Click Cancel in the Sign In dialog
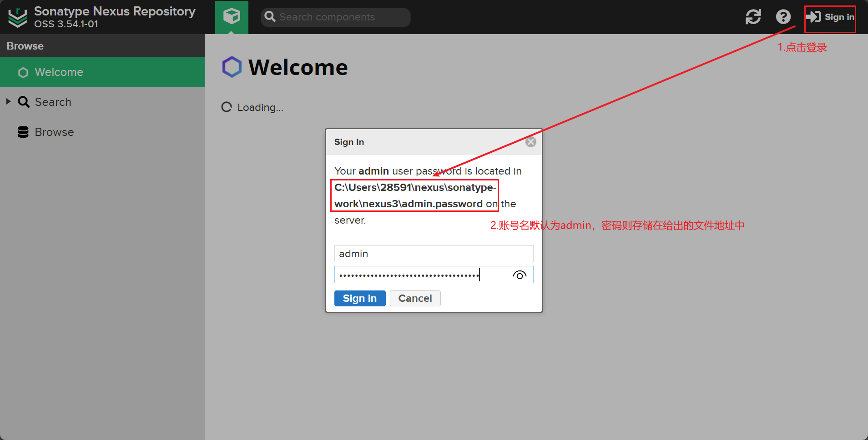 pos(415,298)
